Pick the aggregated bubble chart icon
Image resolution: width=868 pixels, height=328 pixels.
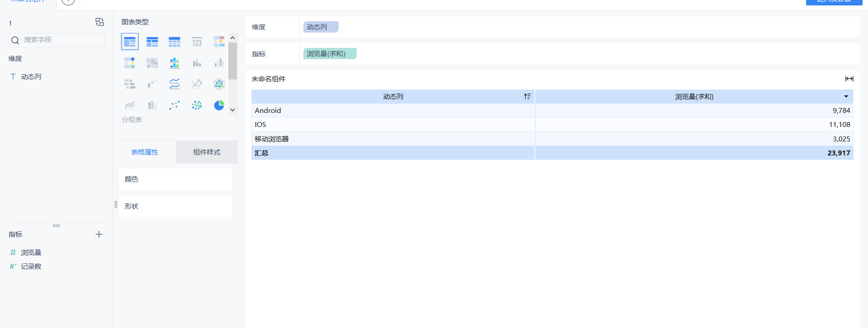coord(197,105)
